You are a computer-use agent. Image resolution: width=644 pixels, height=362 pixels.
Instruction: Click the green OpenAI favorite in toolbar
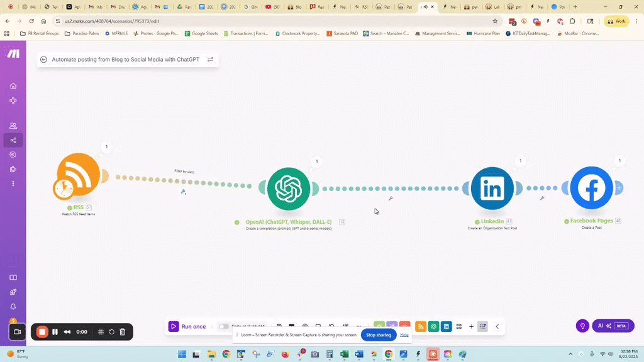point(433,327)
